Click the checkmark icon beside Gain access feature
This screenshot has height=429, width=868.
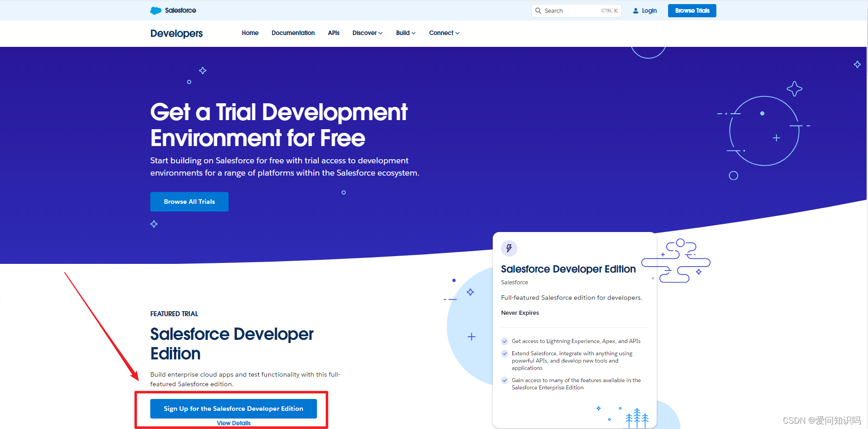505,380
